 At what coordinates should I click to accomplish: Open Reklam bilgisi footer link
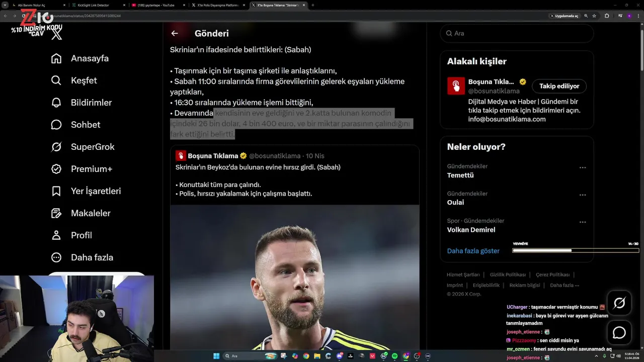click(525, 285)
